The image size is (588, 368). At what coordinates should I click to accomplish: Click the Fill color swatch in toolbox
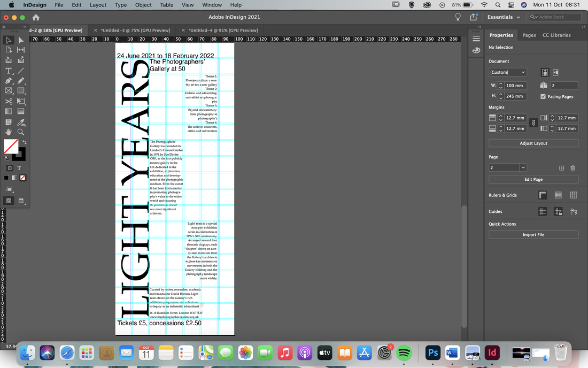11,147
